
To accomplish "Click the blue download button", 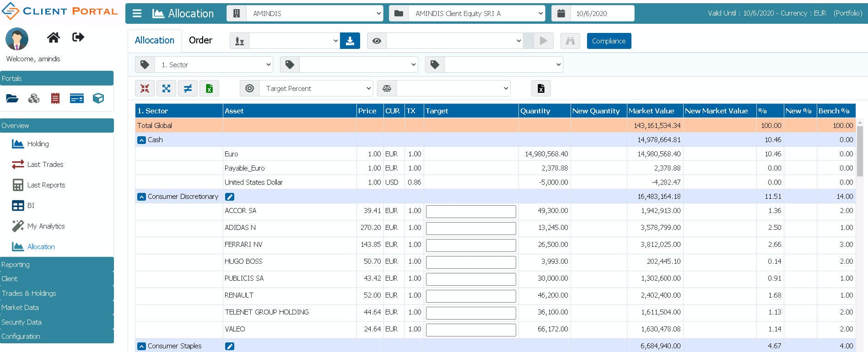I will 350,41.
